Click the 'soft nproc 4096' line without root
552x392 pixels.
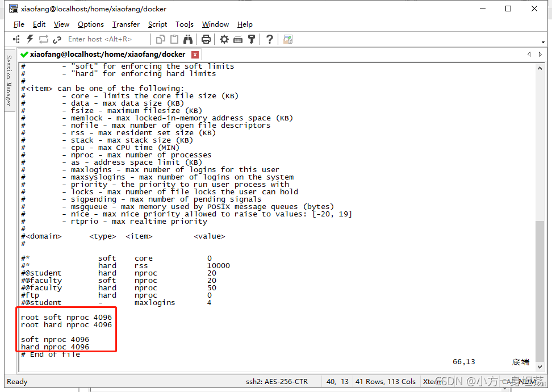coord(55,340)
